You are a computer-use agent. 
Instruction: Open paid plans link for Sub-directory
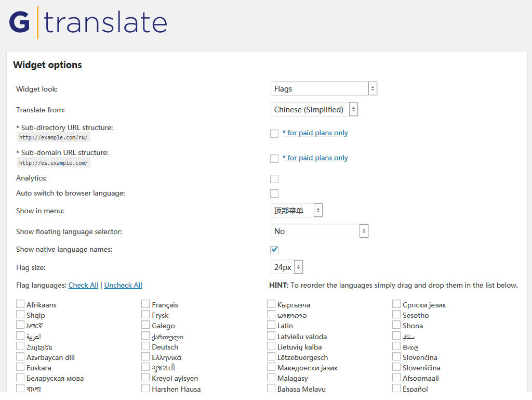click(x=315, y=133)
